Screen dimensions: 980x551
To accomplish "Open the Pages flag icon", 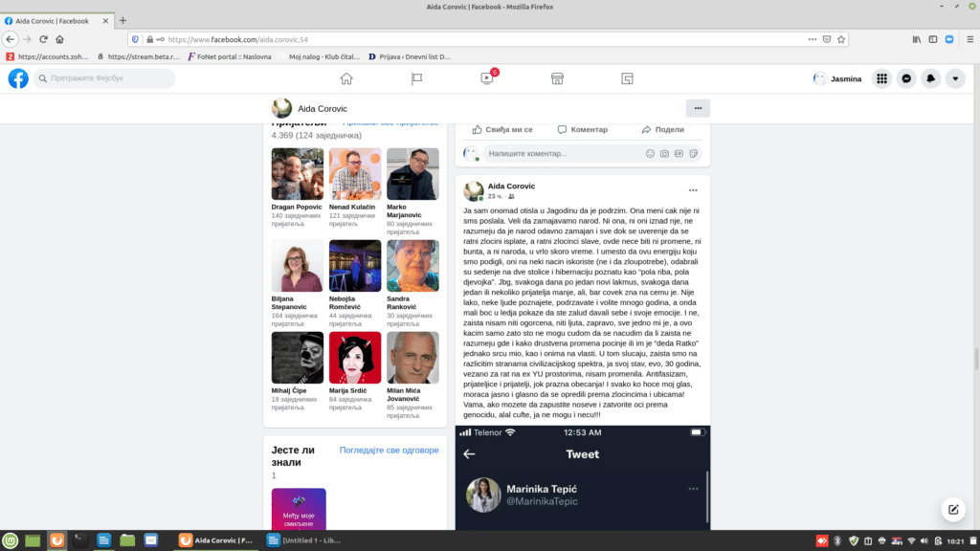I will (416, 78).
